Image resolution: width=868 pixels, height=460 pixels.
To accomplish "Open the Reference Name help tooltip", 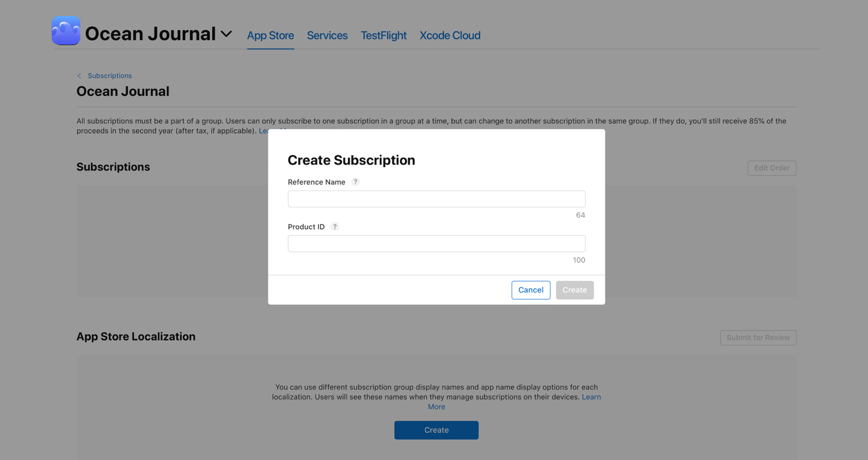I will [x=355, y=182].
